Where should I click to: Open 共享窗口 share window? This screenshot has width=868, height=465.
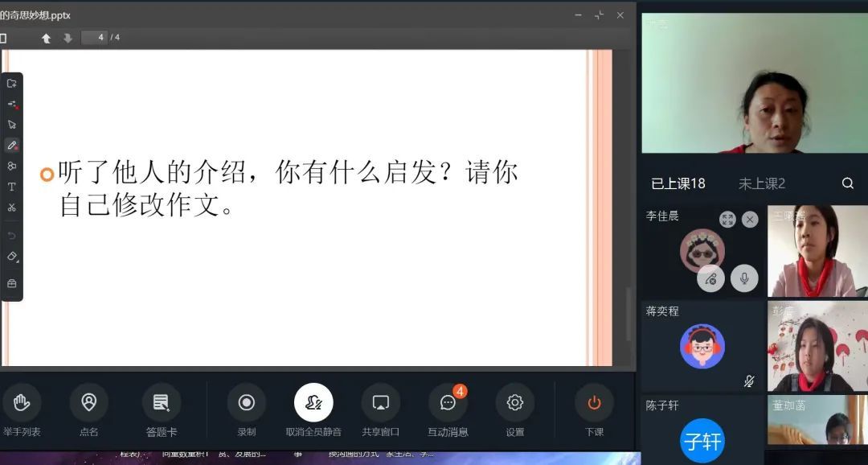[380, 410]
